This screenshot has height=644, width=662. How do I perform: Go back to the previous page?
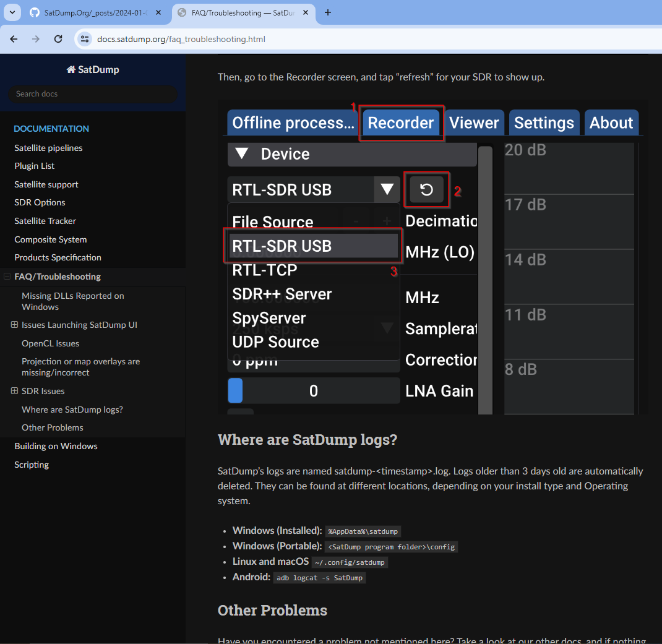[x=14, y=39]
